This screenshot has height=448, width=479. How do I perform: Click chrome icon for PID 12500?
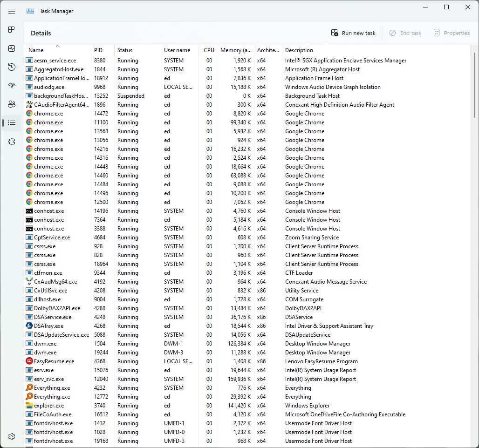pos(29,202)
